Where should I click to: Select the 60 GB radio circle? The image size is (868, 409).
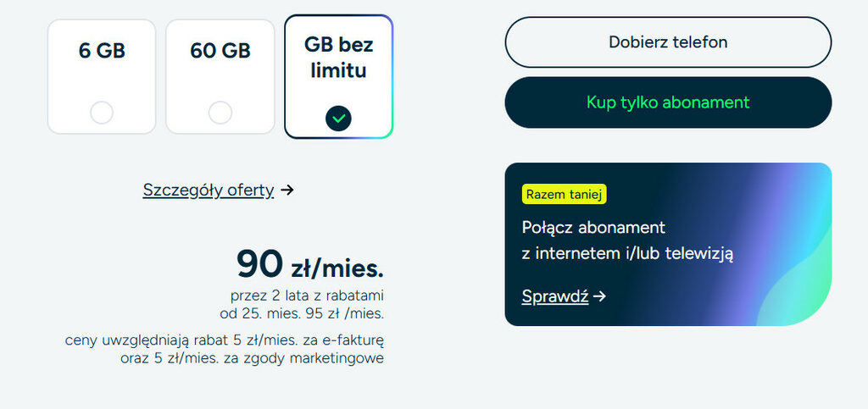tap(220, 112)
